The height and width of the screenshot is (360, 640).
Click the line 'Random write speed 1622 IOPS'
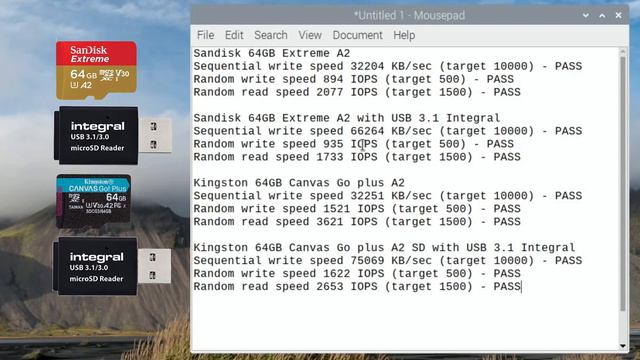pyautogui.click(x=357, y=274)
